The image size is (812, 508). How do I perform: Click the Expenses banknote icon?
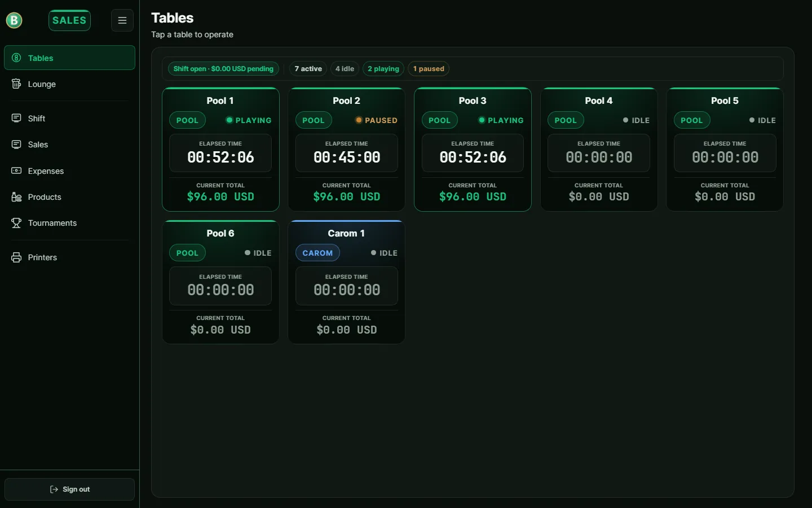tap(16, 170)
